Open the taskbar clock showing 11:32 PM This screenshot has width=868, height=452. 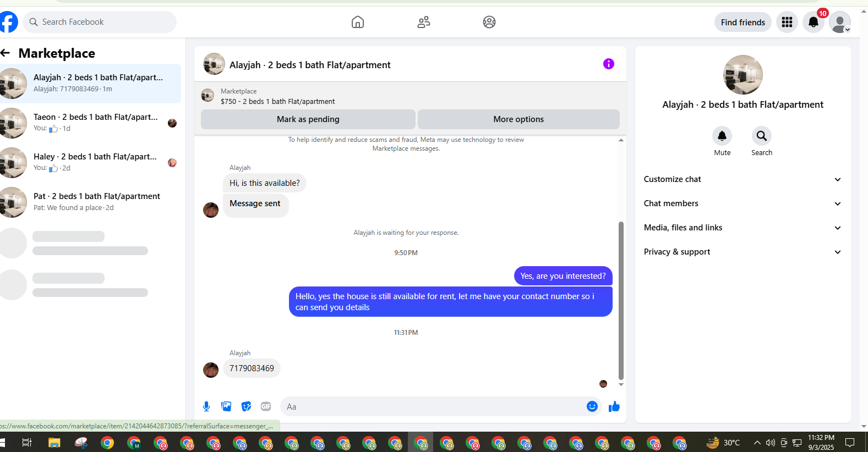[x=821, y=443]
